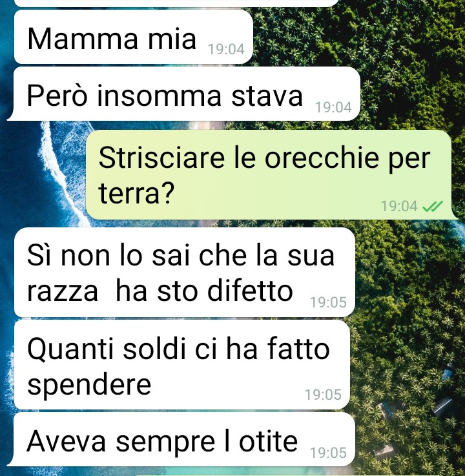The image size is (465, 476).
Task: Click the word "Strisciare" in the sent message
Action: pyautogui.click(x=161, y=158)
